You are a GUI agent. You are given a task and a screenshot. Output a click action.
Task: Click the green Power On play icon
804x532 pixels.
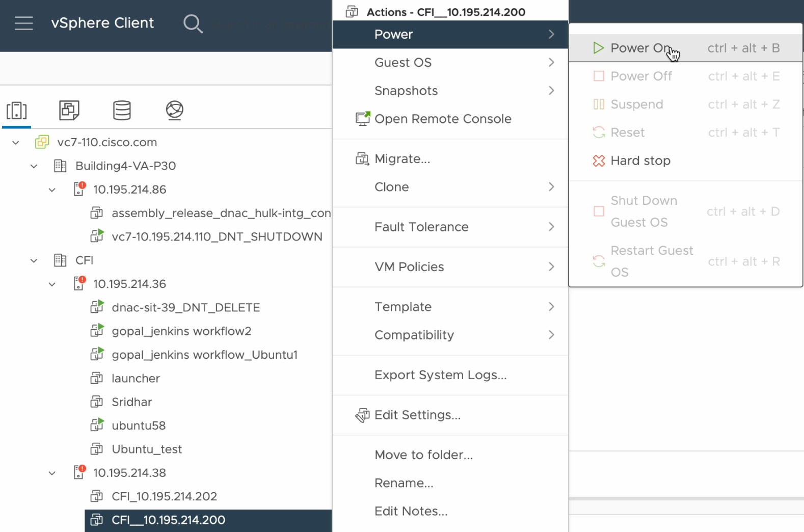coord(599,48)
